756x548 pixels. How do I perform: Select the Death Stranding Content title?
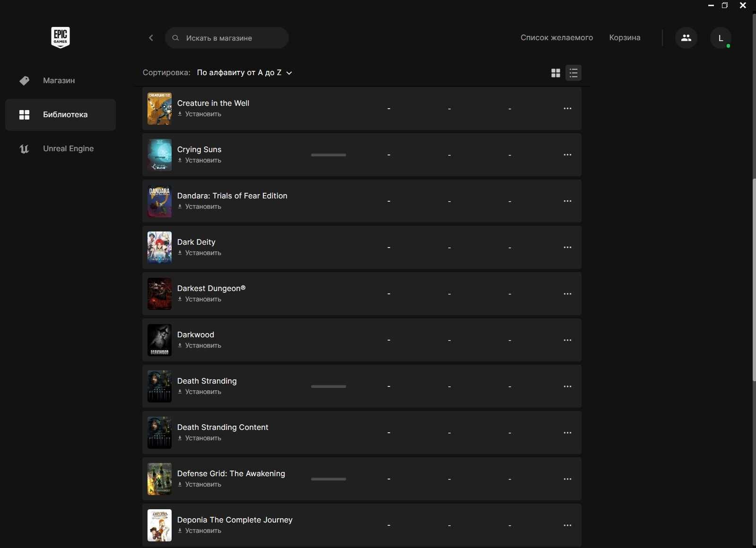[x=223, y=427]
